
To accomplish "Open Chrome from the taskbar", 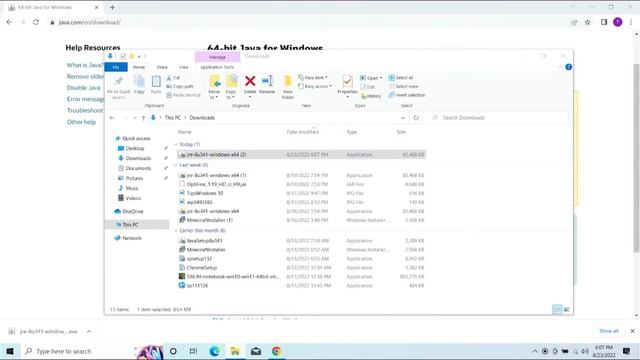I will 277,351.
